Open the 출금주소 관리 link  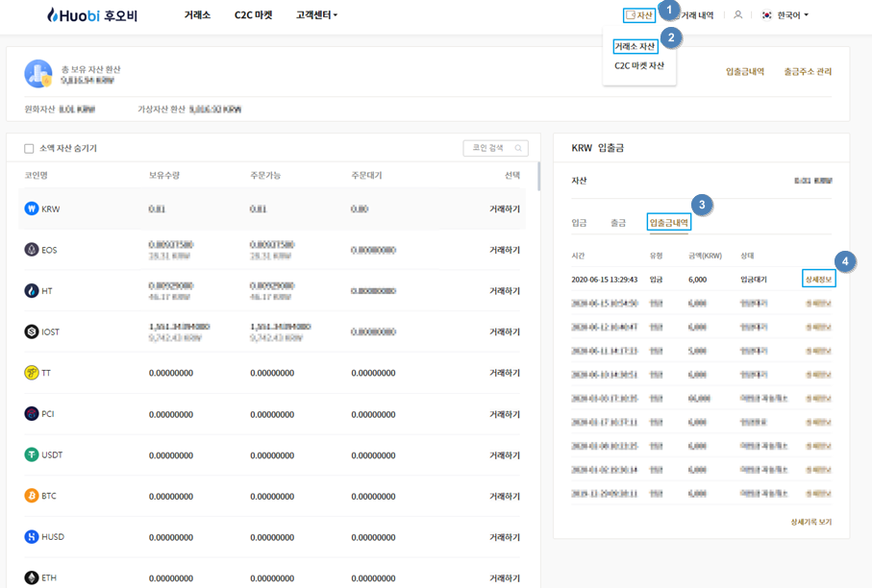[x=808, y=72]
